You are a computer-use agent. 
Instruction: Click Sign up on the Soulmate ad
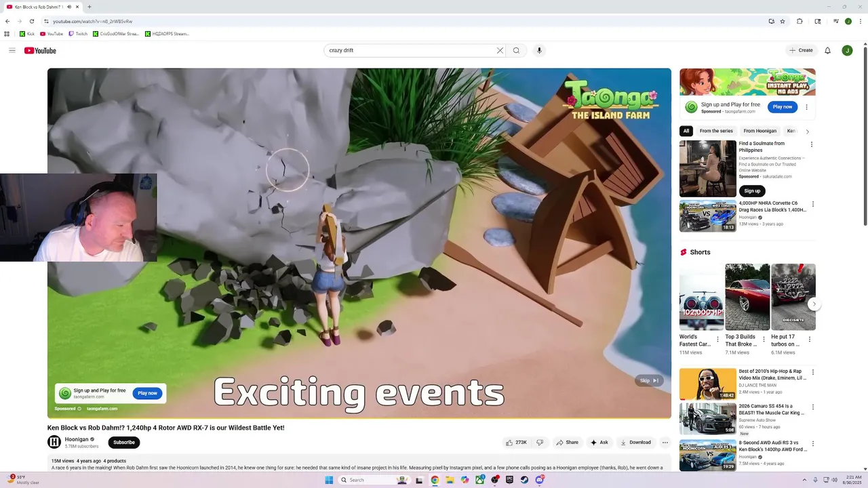(752, 191)
